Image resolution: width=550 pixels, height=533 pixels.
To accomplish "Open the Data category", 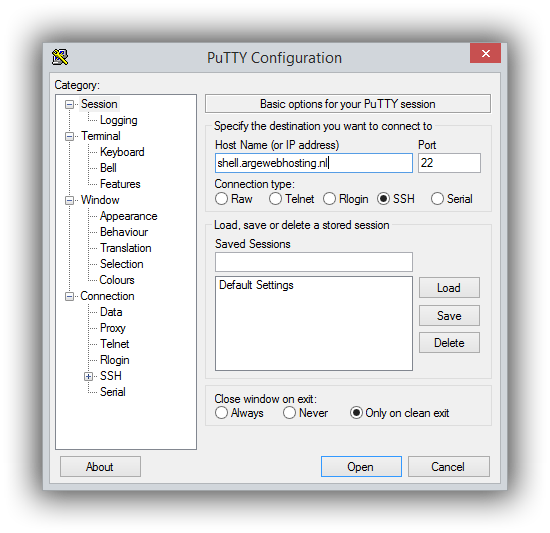I will click(111, 312).
